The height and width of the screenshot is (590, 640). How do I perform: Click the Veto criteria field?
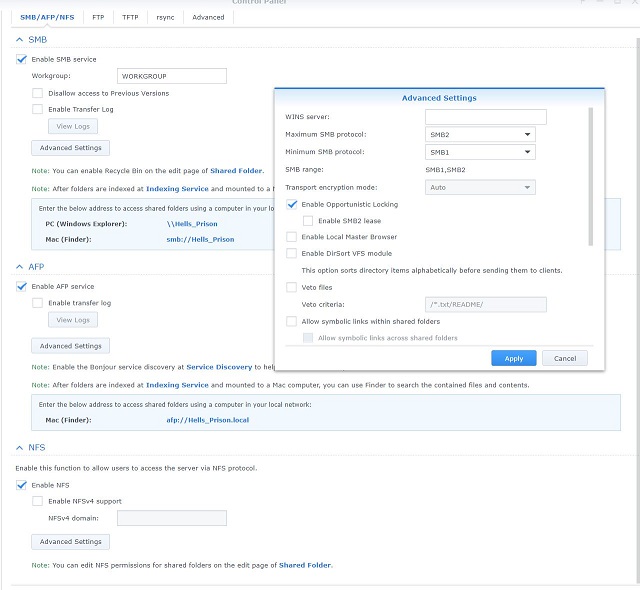(486, 304)
